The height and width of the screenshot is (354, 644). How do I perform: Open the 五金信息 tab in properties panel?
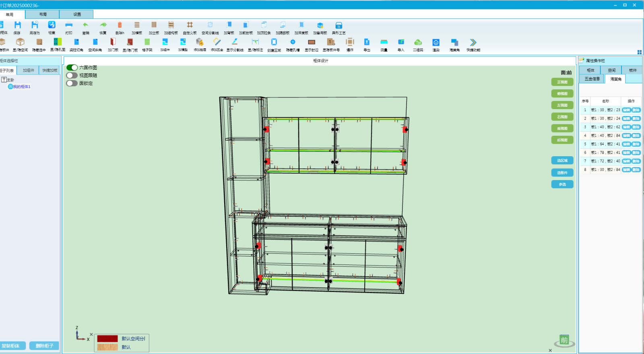point(592,79)
